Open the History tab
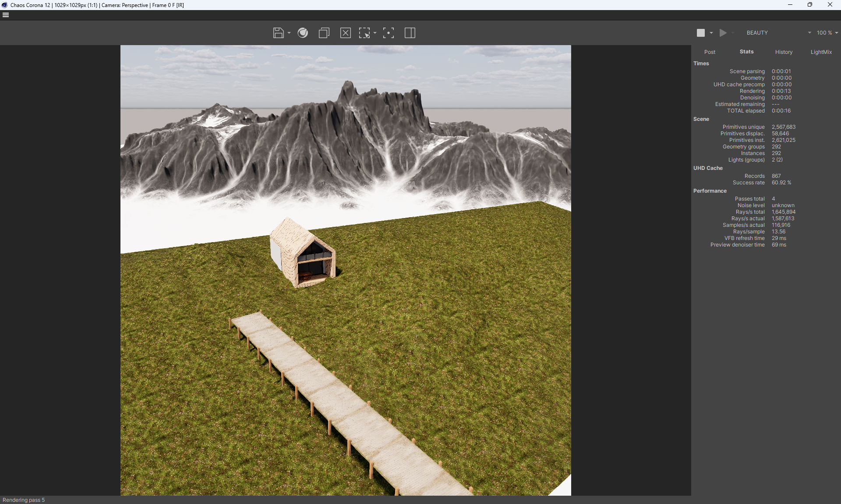The width and height of the screenshot is (841, 504). click(x=784, y=52)
